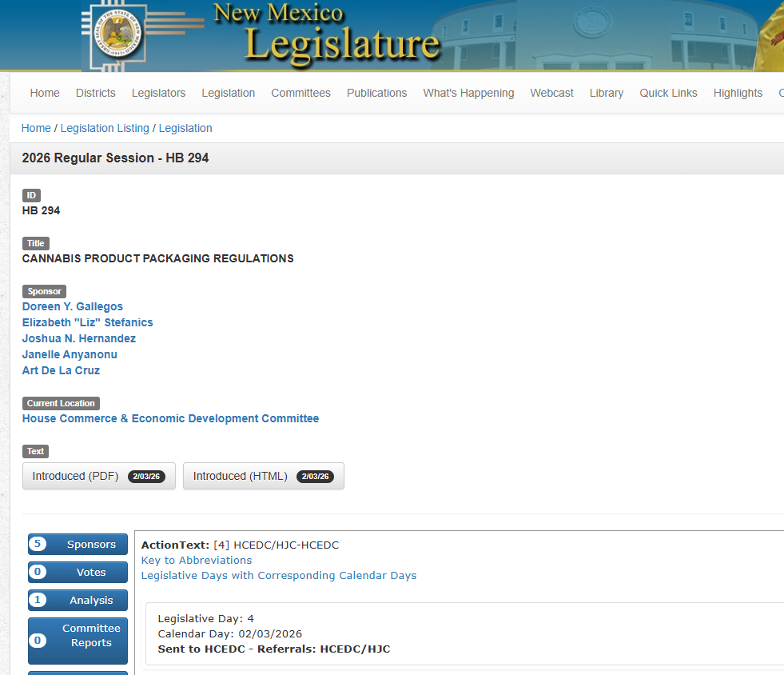The width and height of the screenshot is (784, 675).
Task: Open the Legislators section
Action: pyautogui.click(x=158, y=93)
